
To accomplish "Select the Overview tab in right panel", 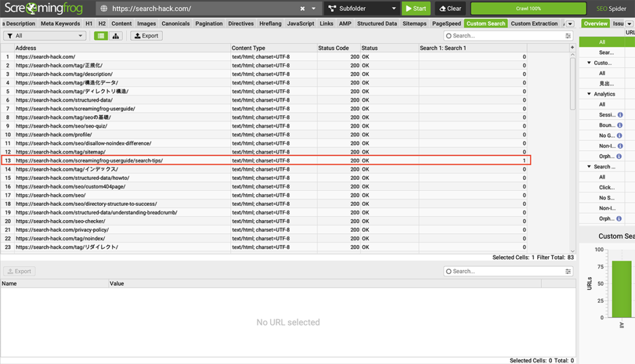I will [595, 24].
